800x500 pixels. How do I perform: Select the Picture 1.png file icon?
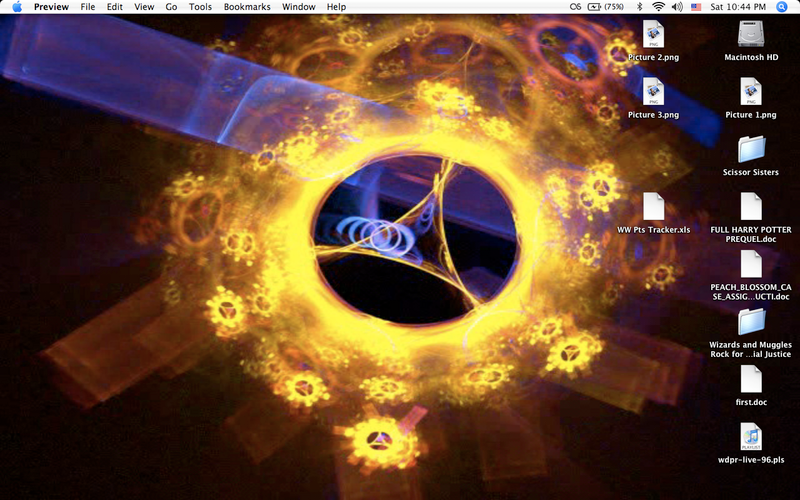click(751, 92)
